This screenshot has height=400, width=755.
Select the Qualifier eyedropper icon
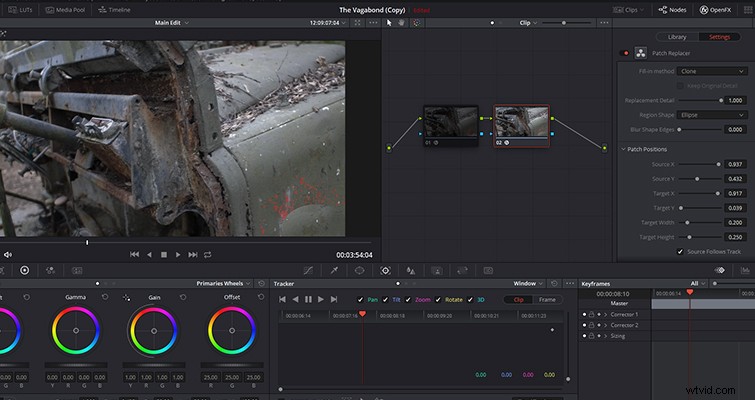click(x=334, y=271)
